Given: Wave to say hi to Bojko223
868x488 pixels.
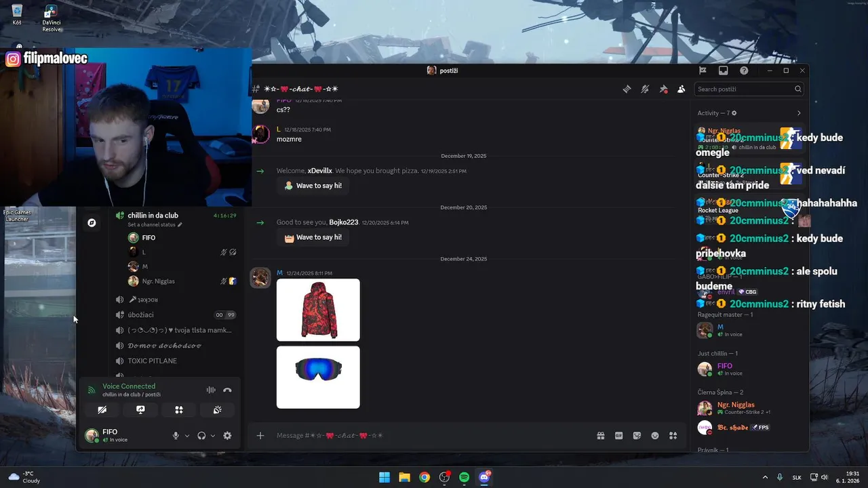Looking at the screenshot, I should click(x=313, y=237).
